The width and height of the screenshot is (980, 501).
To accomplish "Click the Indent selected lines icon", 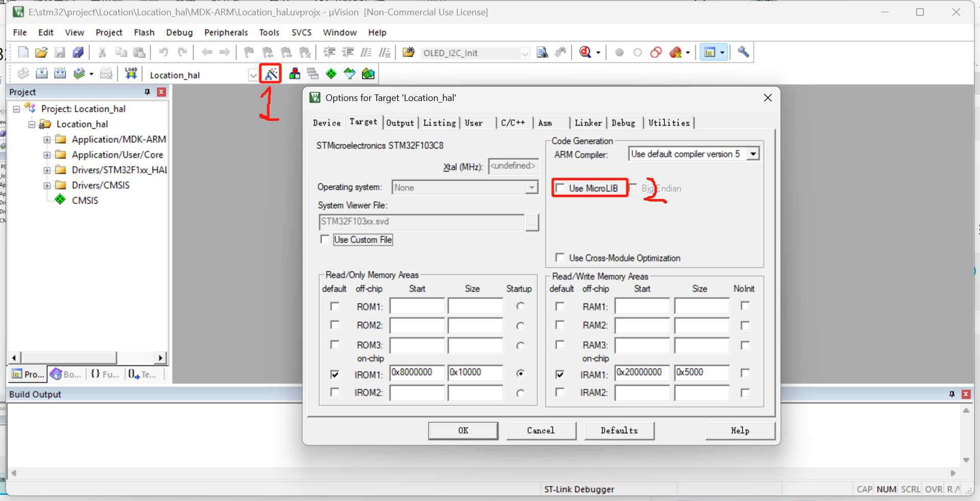I will [330, 53].
